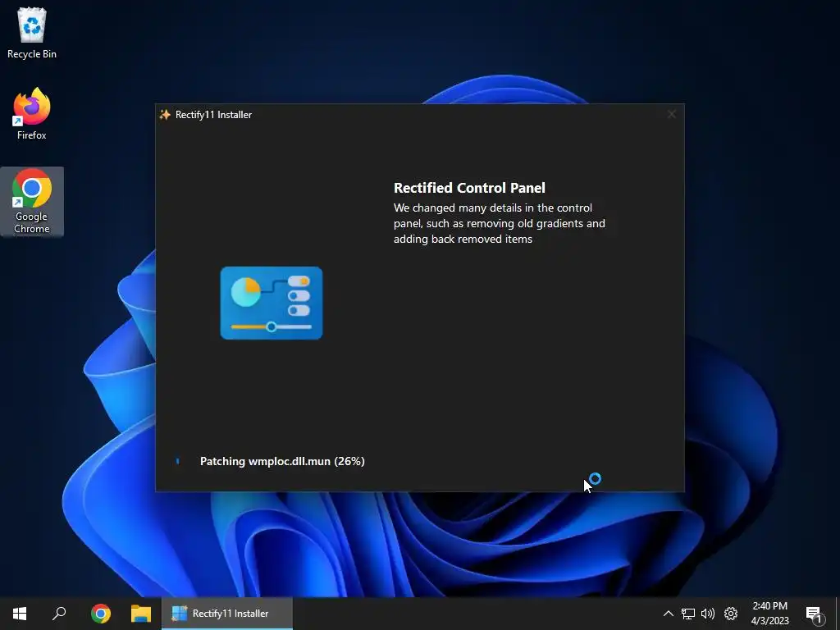Launch Chrome from the taskbar
This screenshot has height=630, width=840.
(101, 614)
